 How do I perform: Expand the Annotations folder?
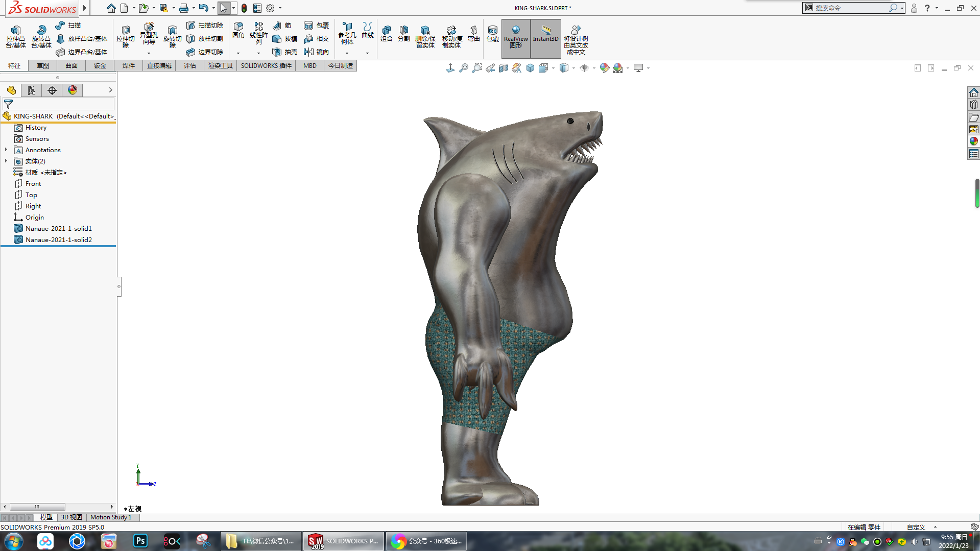6,150
